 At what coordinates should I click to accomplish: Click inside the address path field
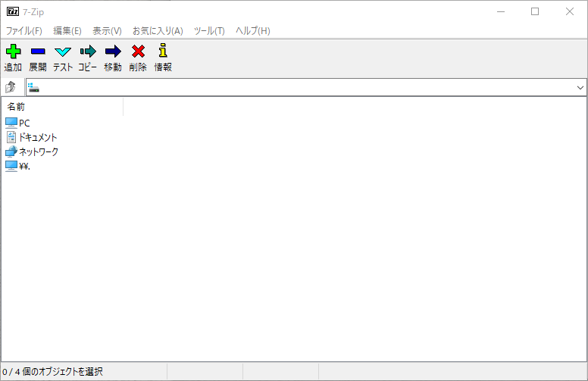click(303, 88)
